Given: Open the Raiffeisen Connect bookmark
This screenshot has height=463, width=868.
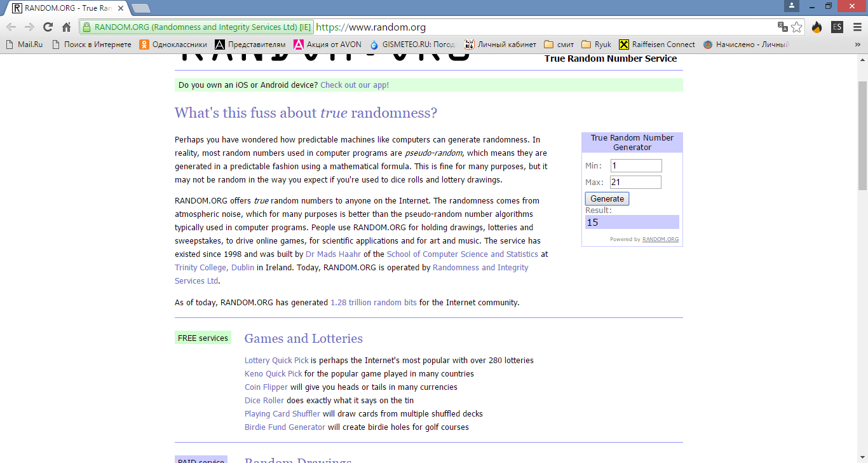Looking at the screenshot, I should (x=657, y=45).
